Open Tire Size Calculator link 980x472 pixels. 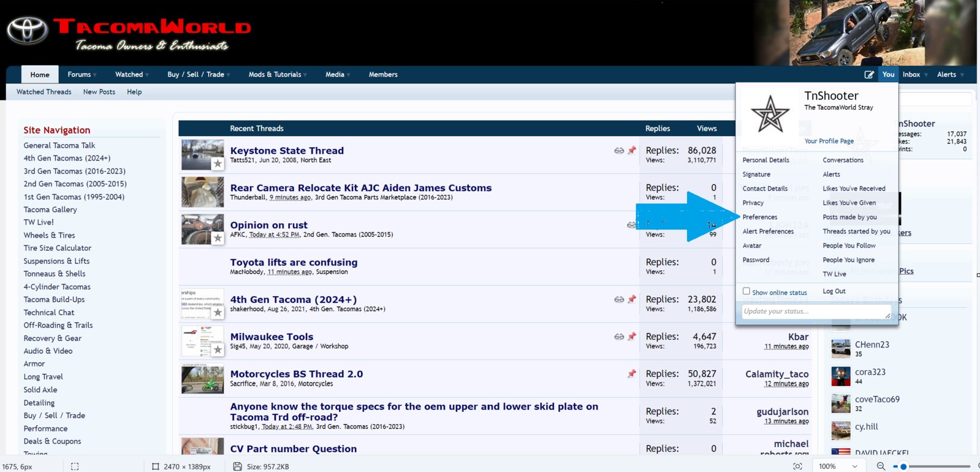coord(58,248)
